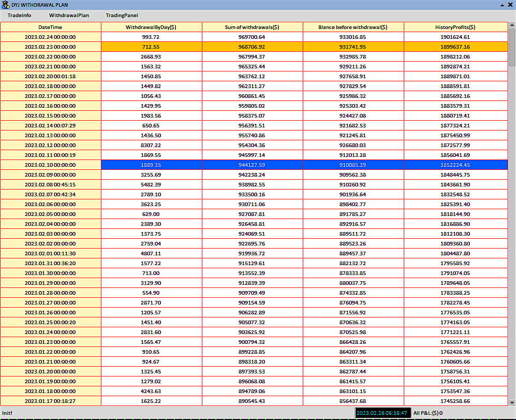Screen dimensions: 516x420
Task: Click the WithdrawalByDay($) column header
Action: click(x=151, y=27)
